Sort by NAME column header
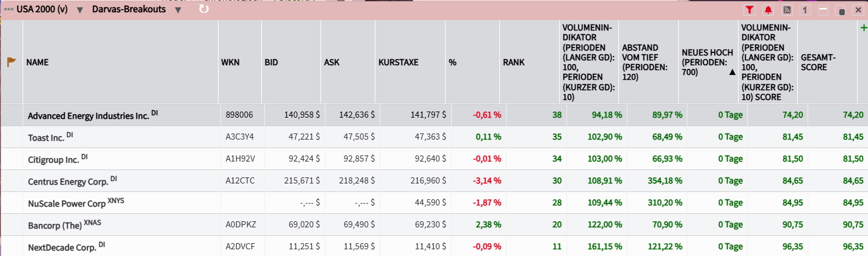 [x=37, y=62]
